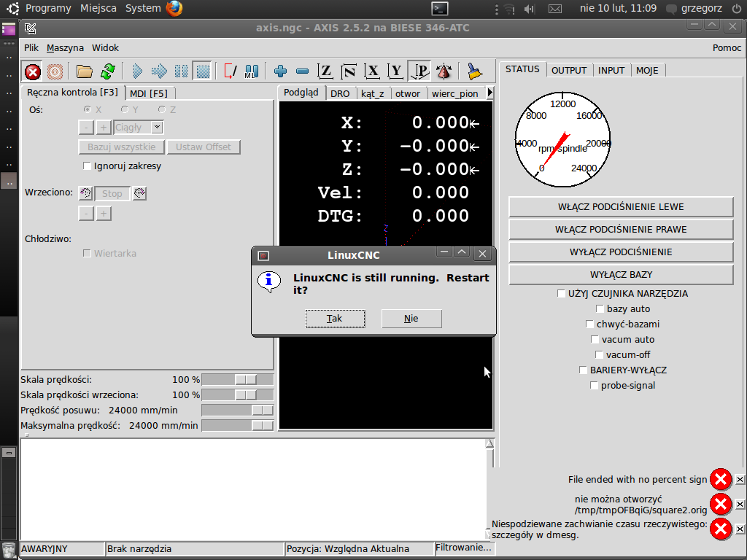
Task: Switch preview to rotated Z view
Action: coord(349,71)
